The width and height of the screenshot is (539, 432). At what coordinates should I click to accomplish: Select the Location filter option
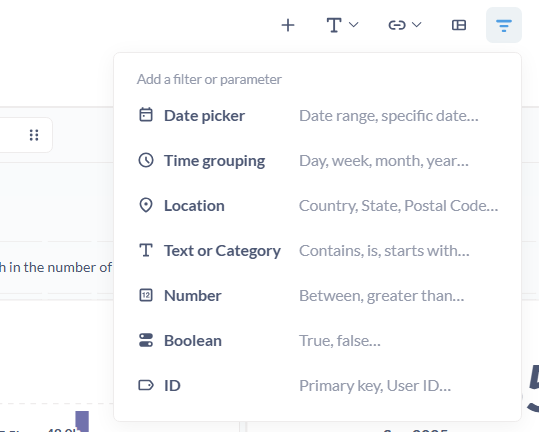coord(317,206)
